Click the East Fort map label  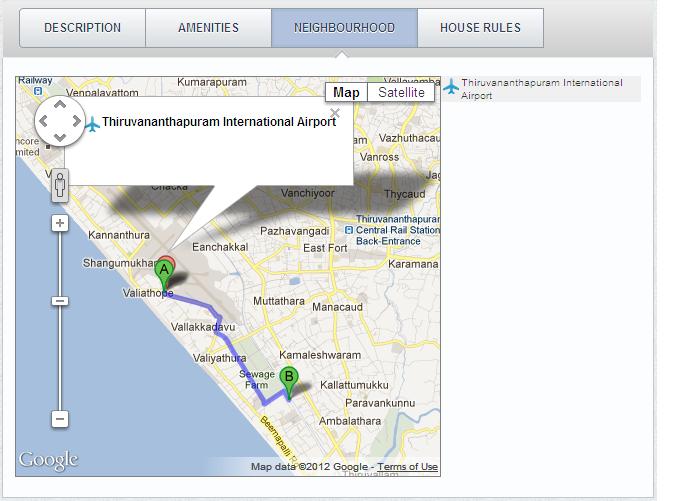point(325,248)
